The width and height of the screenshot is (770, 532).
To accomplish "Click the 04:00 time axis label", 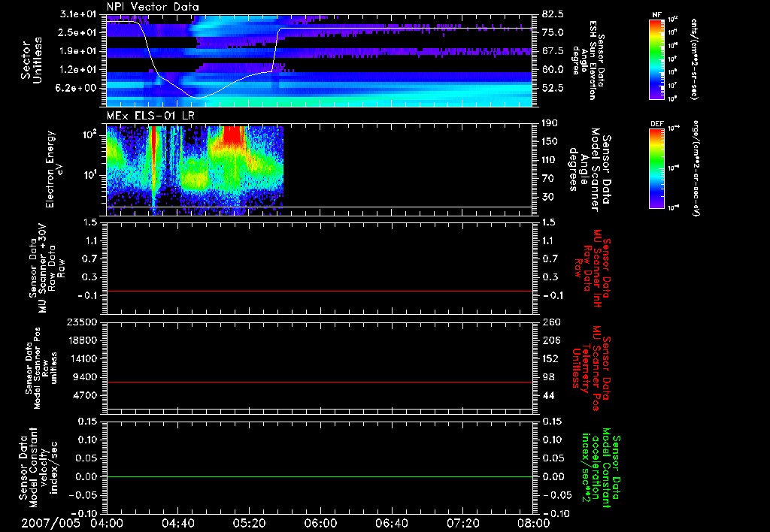I will coord(107,523).
